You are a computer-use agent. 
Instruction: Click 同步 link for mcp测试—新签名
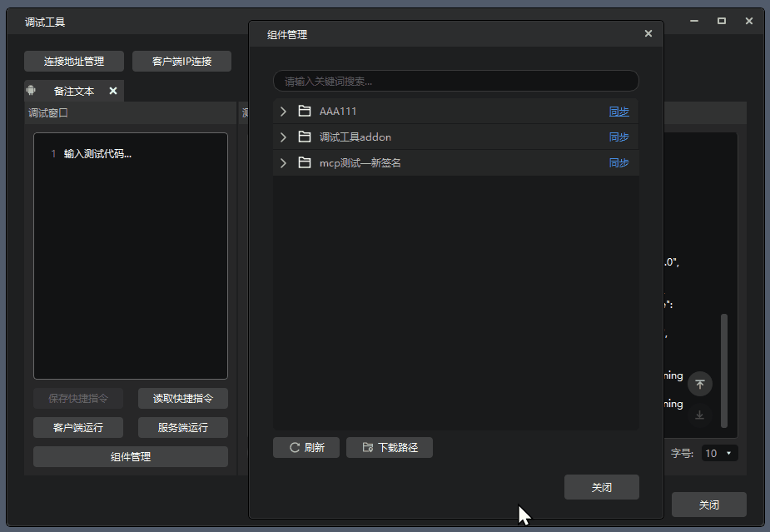(x=618, y=163)
